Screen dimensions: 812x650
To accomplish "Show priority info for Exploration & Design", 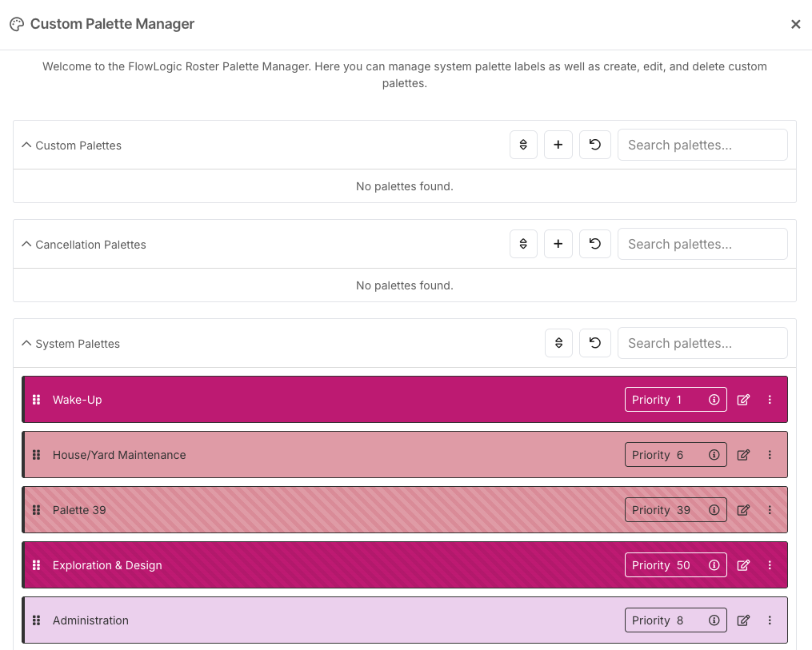I will (714, 565).
